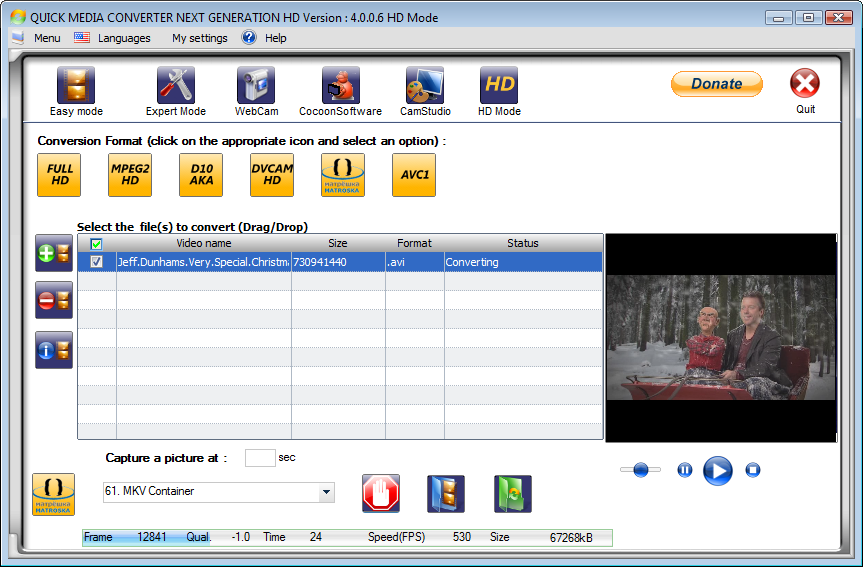
Task: Click the Capture a picture seconds field
Action: click(260, 458)
